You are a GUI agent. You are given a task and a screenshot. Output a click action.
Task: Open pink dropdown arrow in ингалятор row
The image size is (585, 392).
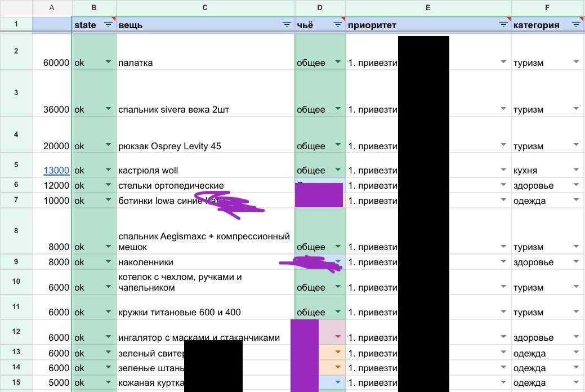(338, 337)
